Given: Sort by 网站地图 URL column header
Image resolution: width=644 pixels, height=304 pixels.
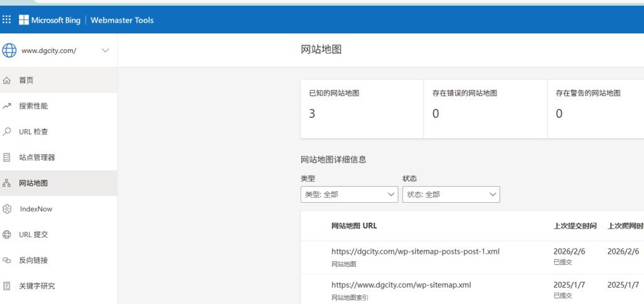Looking at the screenshot, I should [354, 226].
